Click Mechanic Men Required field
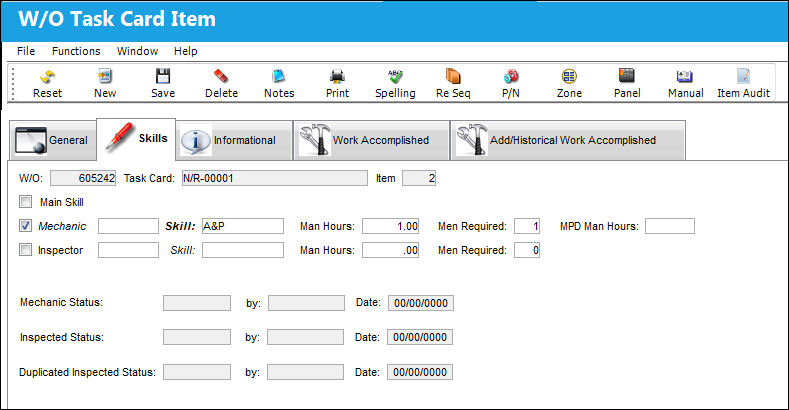 point(527,226)
